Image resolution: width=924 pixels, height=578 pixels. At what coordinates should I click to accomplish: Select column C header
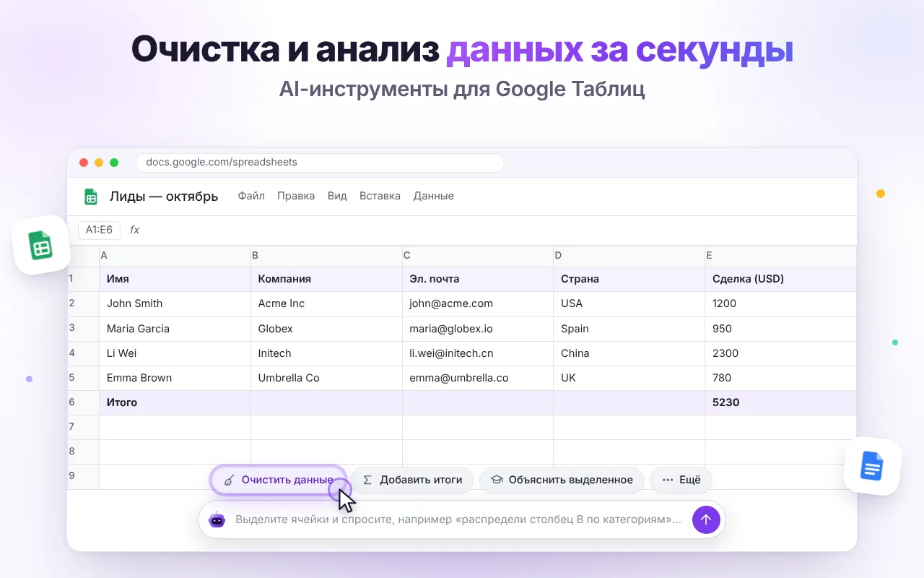(x=478, y=255)
